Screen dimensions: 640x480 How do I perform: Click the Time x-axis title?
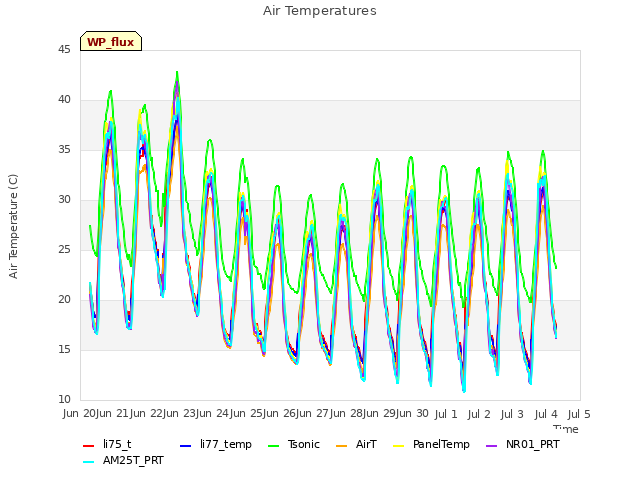[566, 429]
